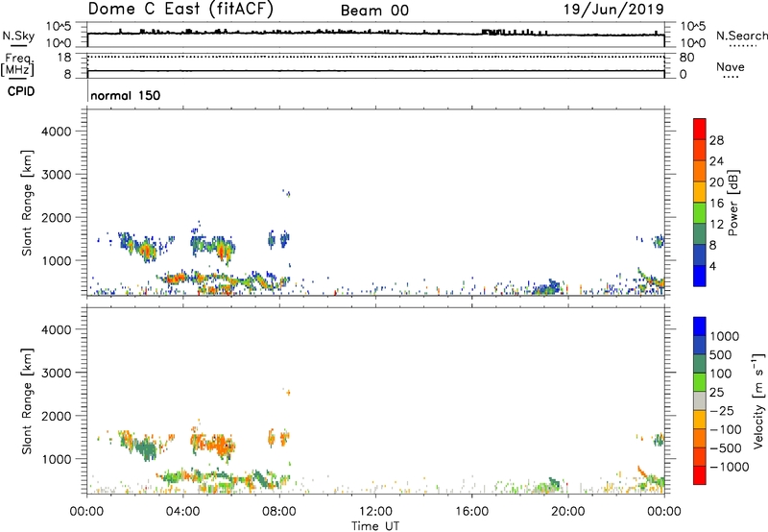The height and width of the screenshot is (532, 768).
Task: Click the date '19/Jun/2019'
Action: 613,10
